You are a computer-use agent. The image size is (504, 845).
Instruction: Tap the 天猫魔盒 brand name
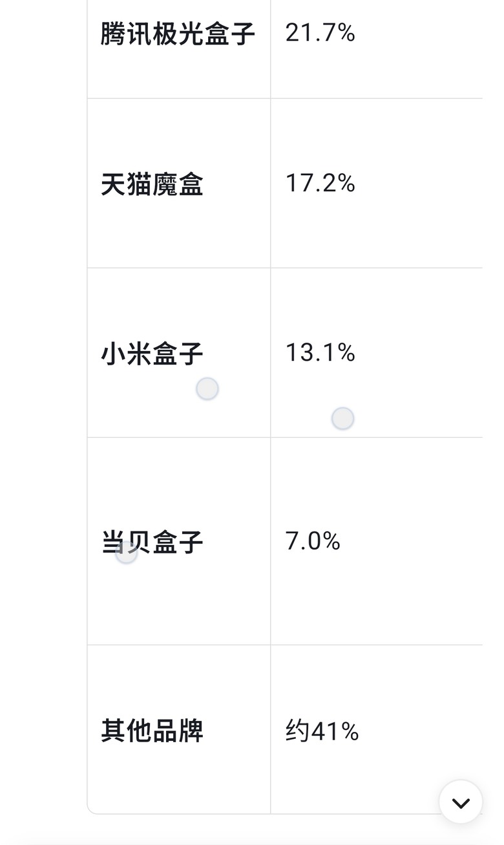point(152,185)
